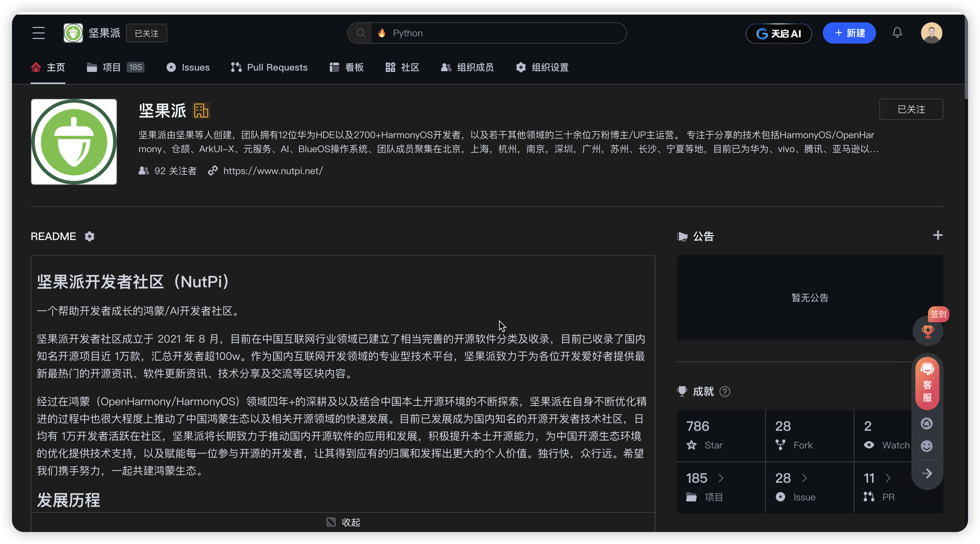The width and height of the screenshot is (980, 544).
Task: Click the page vertical scrollbar
Action: point(966,57)
